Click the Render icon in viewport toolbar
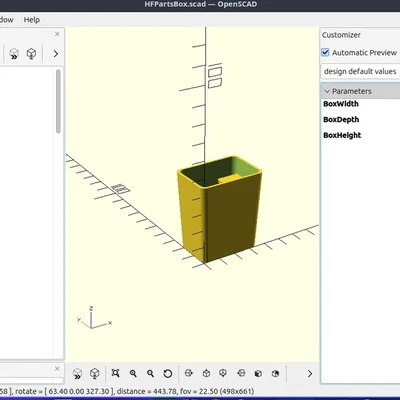 point(95,373)
